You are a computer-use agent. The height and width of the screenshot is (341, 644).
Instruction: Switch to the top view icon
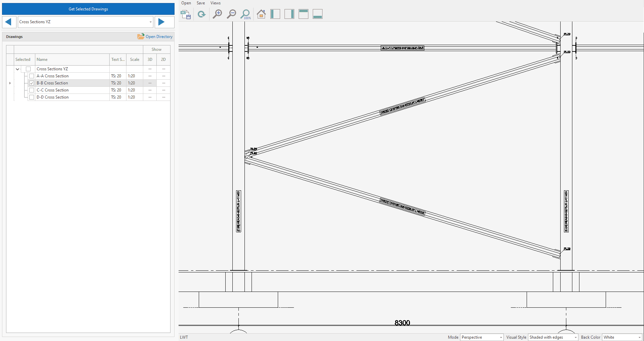click(303, 14)
